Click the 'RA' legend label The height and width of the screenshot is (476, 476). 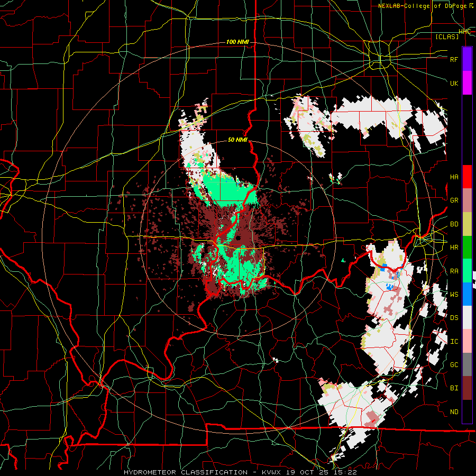[454, 271]
